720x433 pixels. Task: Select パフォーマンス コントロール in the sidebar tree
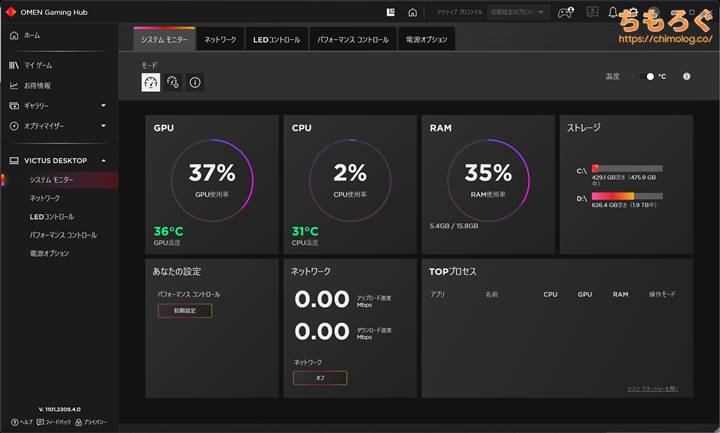[x=63, y=235]
